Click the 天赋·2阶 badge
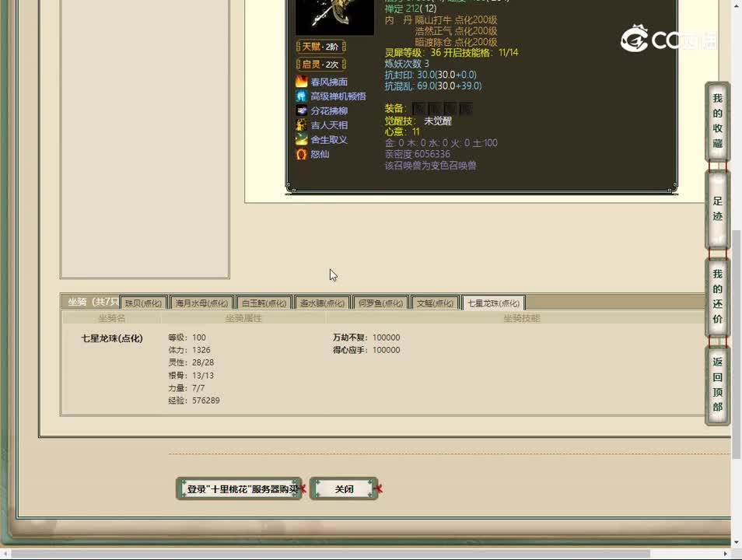Image resolution: width=742 pixels, height=560 pixels. pyautogui.click(x=320, y=47)
